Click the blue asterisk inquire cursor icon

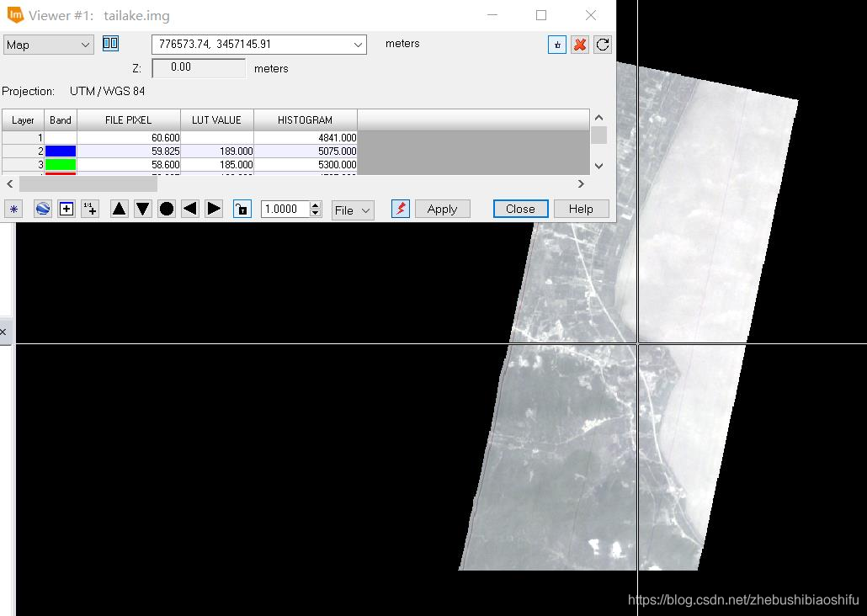pyautogui.click(x=13, y=209)
